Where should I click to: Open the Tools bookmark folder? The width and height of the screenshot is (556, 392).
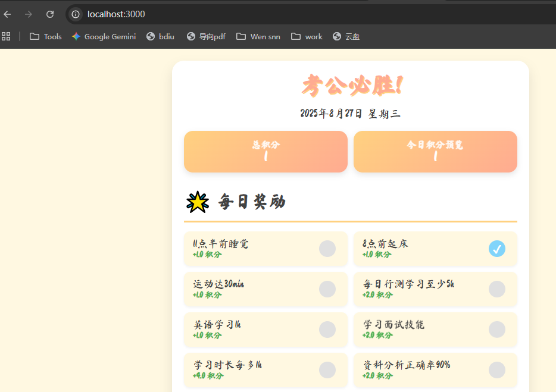(x=46, y=36)
